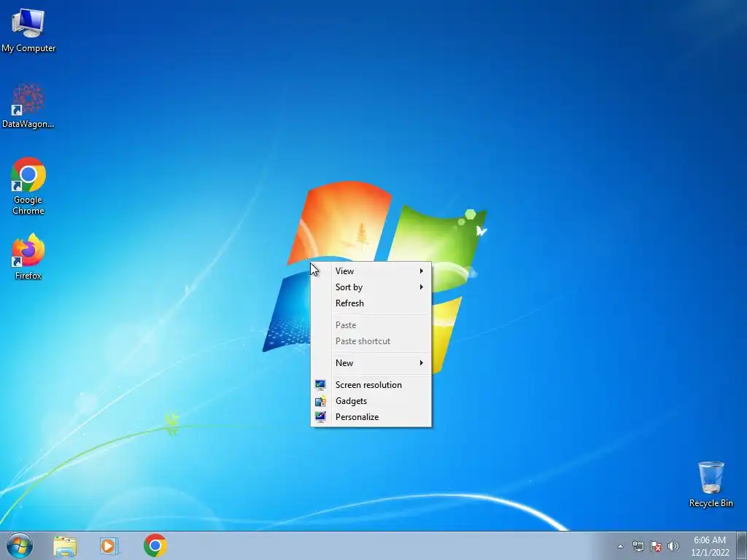Select Gadgets in the context menu
The image size is (747, 560).
pyautogui.click(x=371, y=401)
